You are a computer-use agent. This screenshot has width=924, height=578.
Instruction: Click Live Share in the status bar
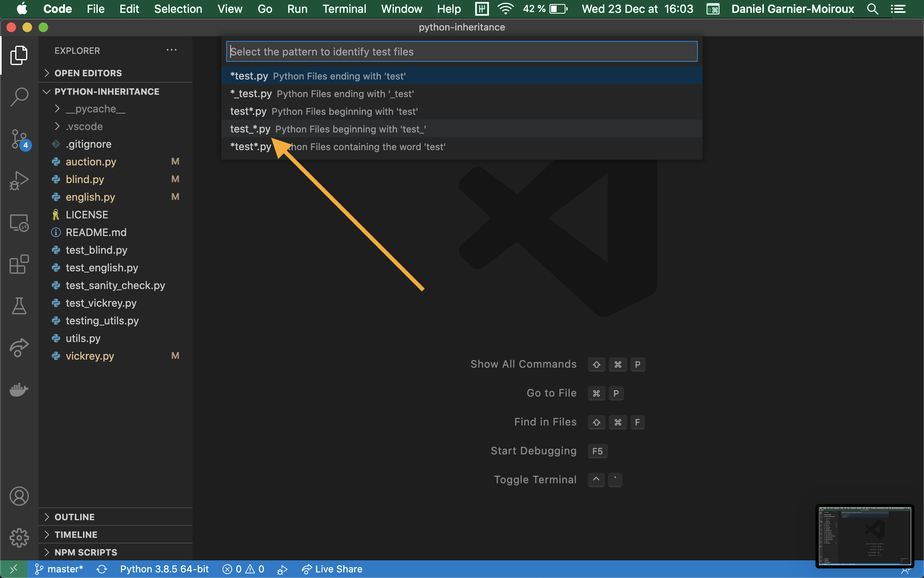(332, 569)
